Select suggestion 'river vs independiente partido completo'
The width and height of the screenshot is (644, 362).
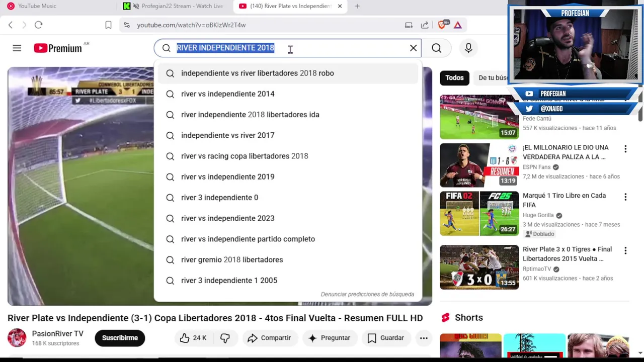click(288, 239)
